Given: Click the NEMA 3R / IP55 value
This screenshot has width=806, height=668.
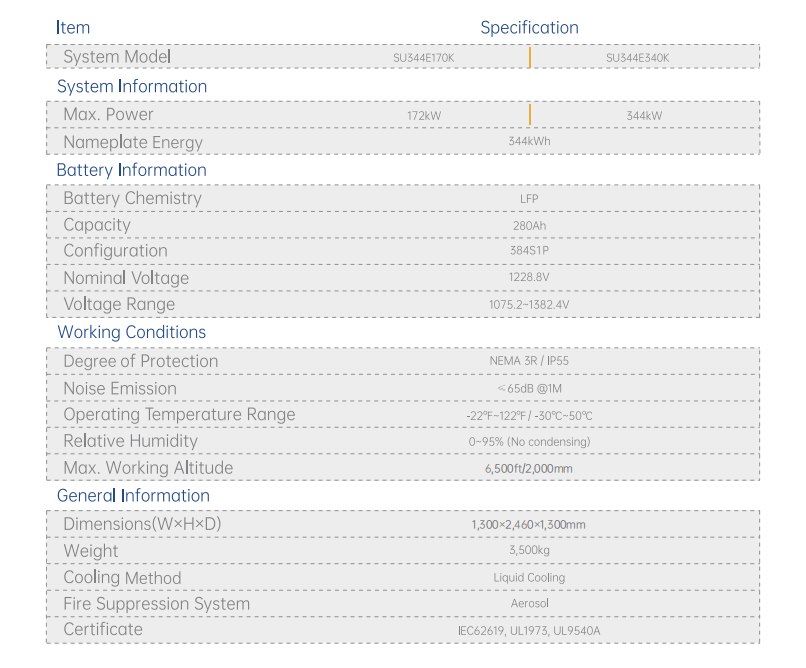Looking at the screenshot, I should [529, 361].
